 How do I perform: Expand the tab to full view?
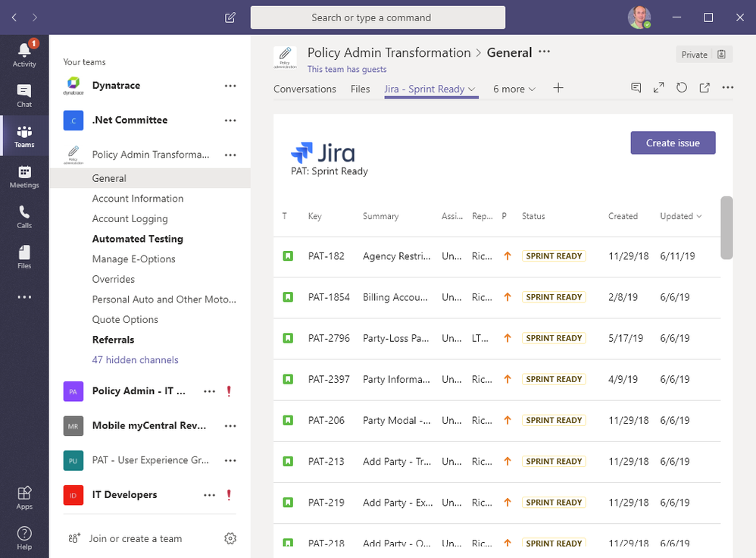pos(659,88)
